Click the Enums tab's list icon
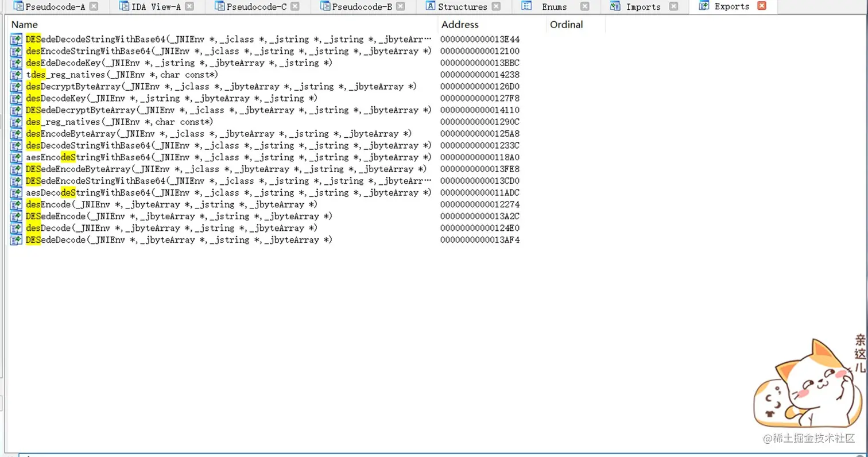This screenshot has width=868, height=457. [x=526, y=6]
